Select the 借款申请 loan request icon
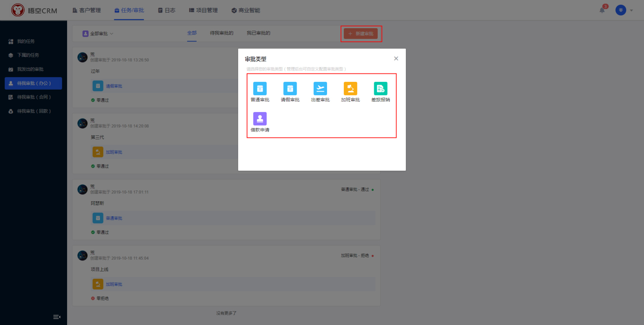644x325 pixels. click(x=260, y=119)
